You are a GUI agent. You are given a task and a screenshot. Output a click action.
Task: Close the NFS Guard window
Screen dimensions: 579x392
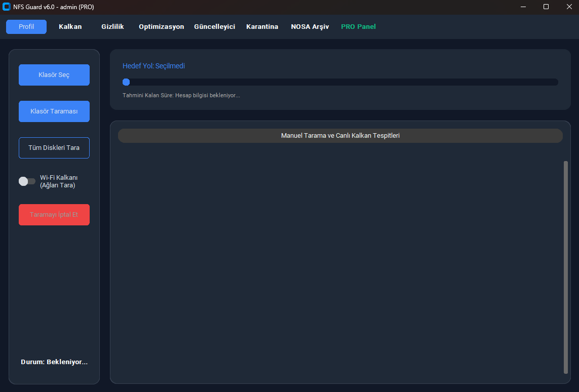(569, 7)
